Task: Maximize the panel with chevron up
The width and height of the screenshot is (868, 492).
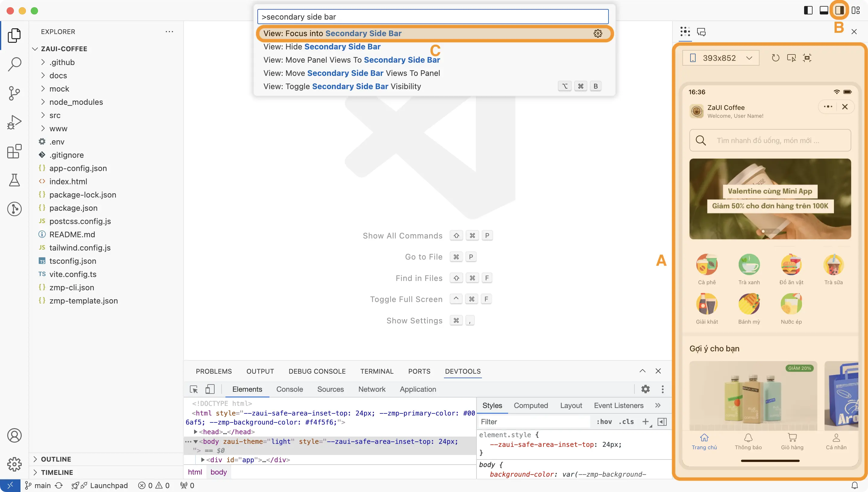Action: (642, 371)
